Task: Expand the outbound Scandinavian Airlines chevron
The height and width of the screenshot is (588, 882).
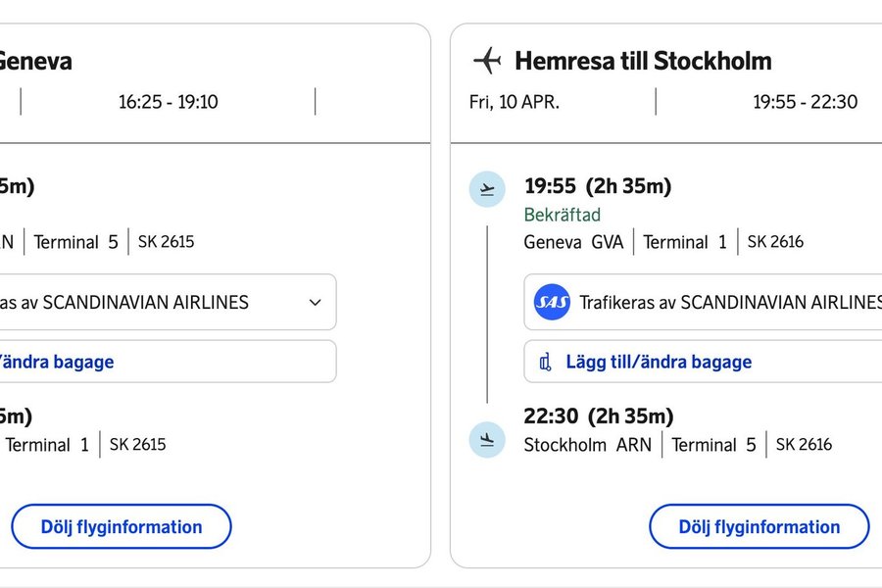Action: point(315,303)
